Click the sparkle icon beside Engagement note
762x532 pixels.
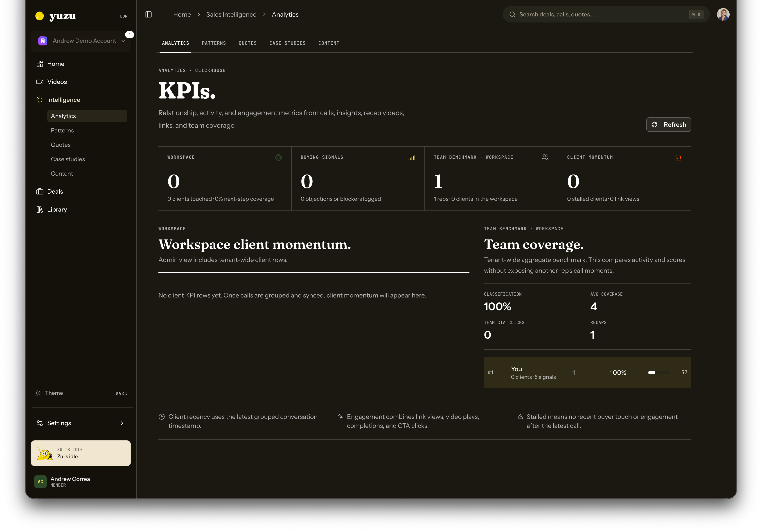[x=340, y=417]
